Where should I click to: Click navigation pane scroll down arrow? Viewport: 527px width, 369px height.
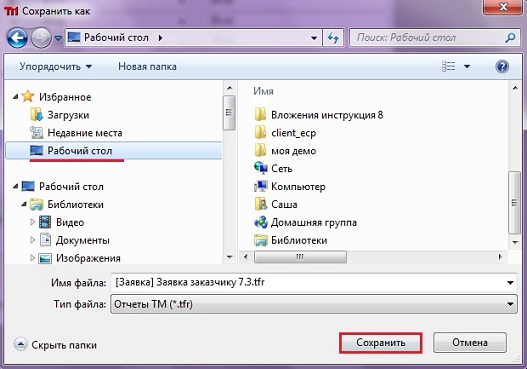click(230, 257)
